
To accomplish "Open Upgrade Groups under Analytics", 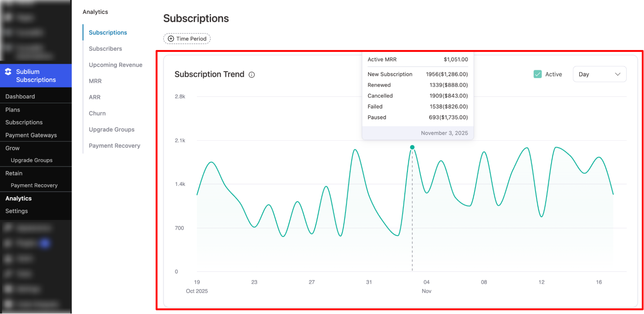I will click(x=111, y=129).
